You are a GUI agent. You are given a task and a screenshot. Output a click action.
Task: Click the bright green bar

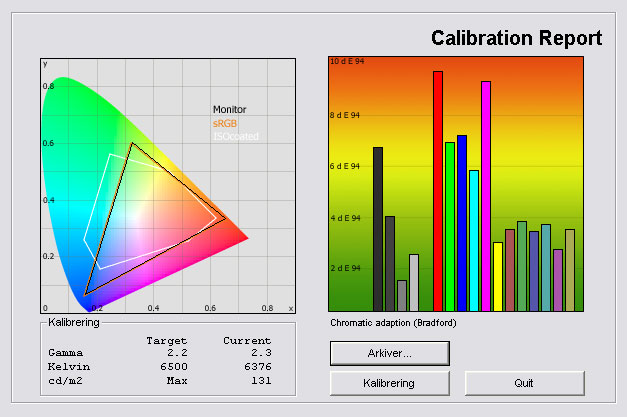[450, 226]
